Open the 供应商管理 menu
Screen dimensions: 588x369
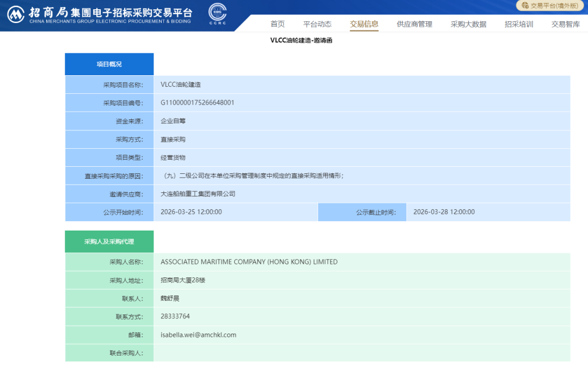(414, 24)
